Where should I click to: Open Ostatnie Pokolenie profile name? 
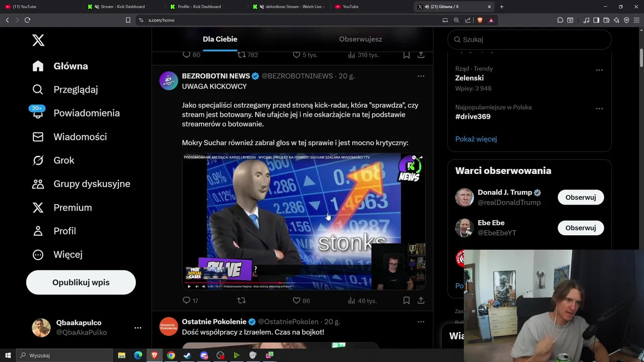[x=214, y=322]
